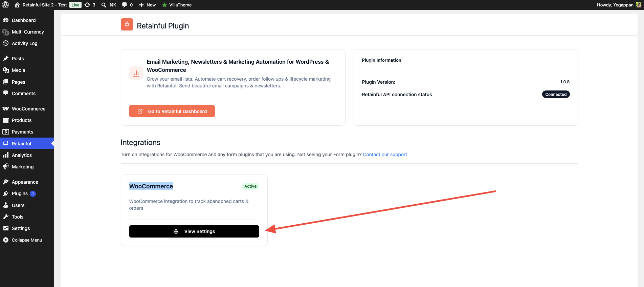Open Marketing in the admin sidebar

[x=27, y=167]
